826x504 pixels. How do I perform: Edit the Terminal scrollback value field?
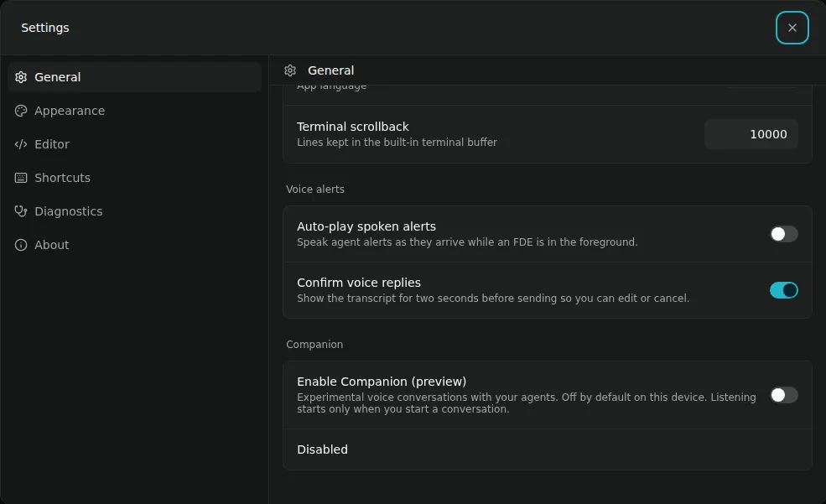click(x=751, y=134)
